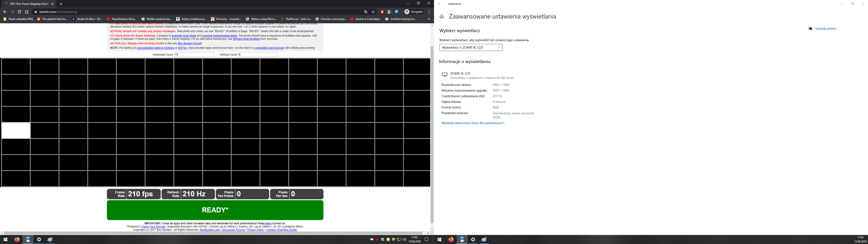This screenshot has height=244, width=868.
Task: Open 'Wyświetl właściwości karty dla wyświetlacza 1' link
Action: pyautogui.click(x=473, y=123)
